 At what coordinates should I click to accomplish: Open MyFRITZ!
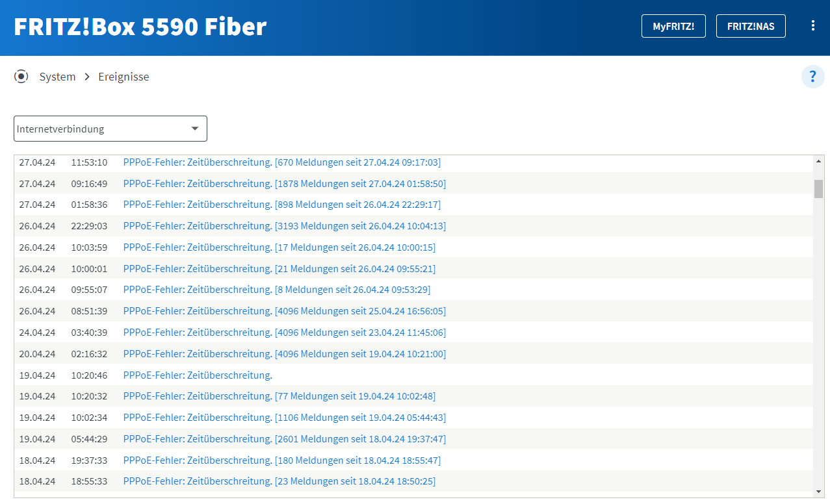tap(673, 26)
